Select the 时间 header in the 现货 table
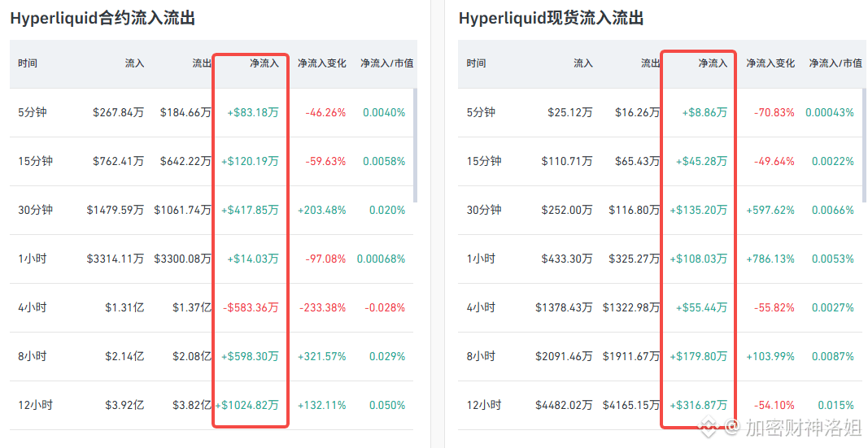The height and width of the screenshot is (448, 868). (x=476, y=63)
